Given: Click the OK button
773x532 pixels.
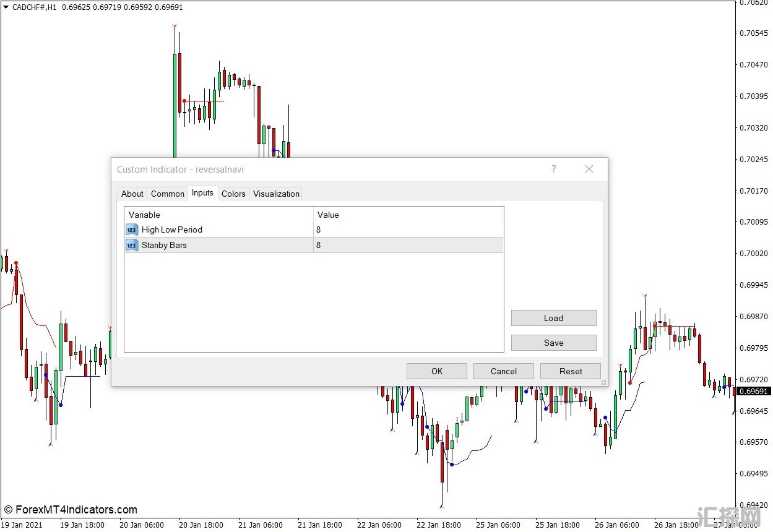Looking at the screenshot, I should [x=437, y=371].
